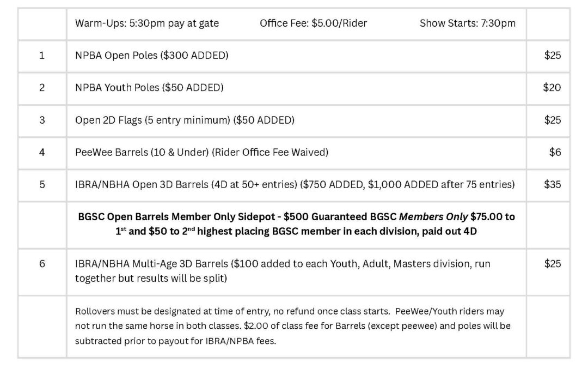Click class number 6 in the first column
588x368 pixels.
(x=42, y=264)
